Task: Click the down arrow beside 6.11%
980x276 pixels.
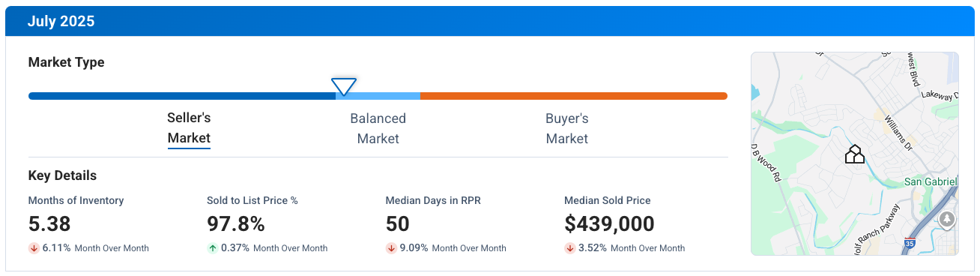Action: coord(34,248)
